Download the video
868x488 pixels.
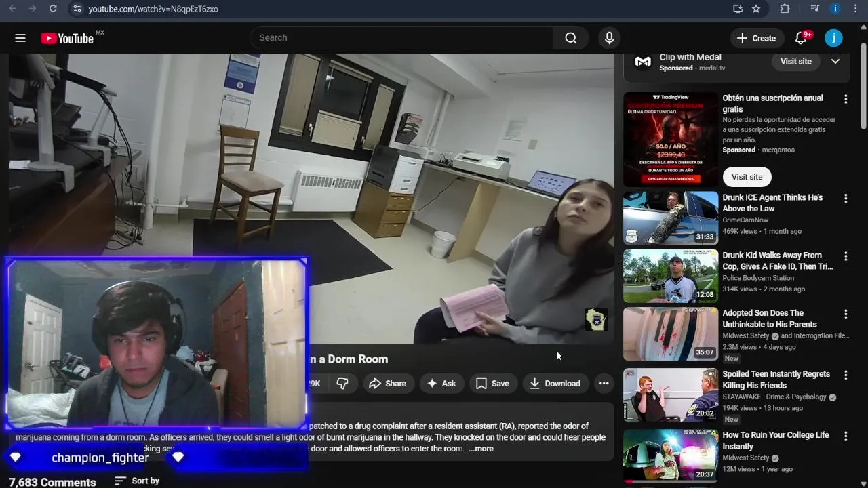(555, 384)
